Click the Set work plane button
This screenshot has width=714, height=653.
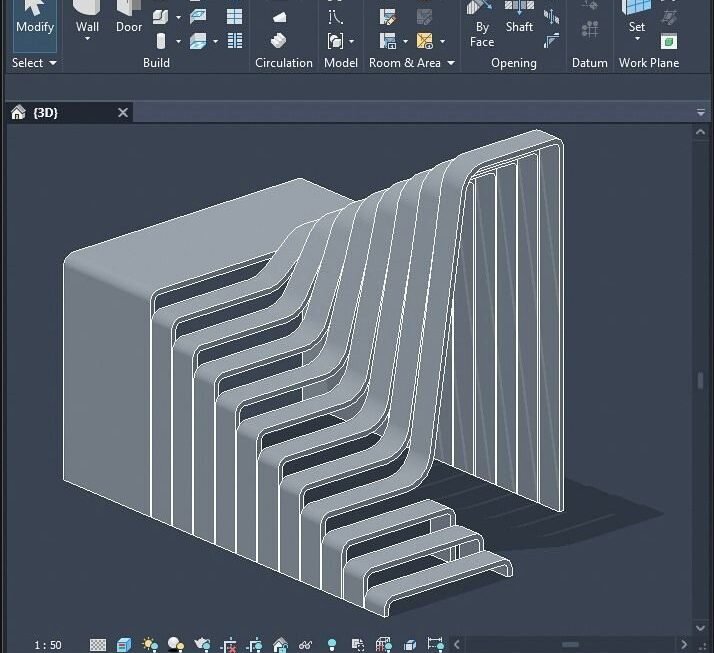(636, 19)
